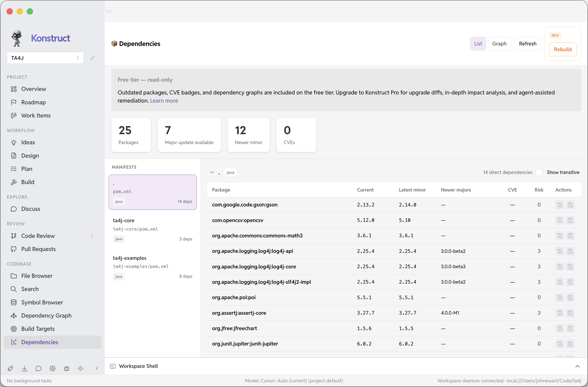
Task: Click the drag handle dots in title bar
Action: [x=109, y=11]
